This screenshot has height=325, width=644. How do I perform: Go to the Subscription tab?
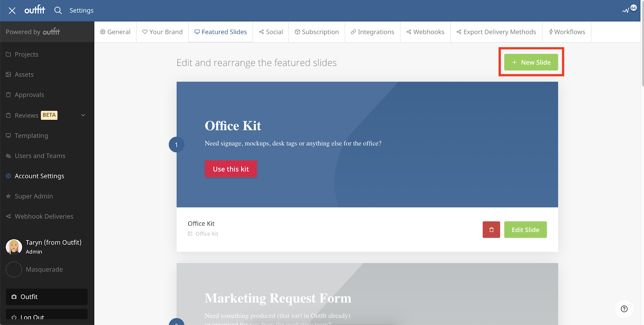click(317, 32)
